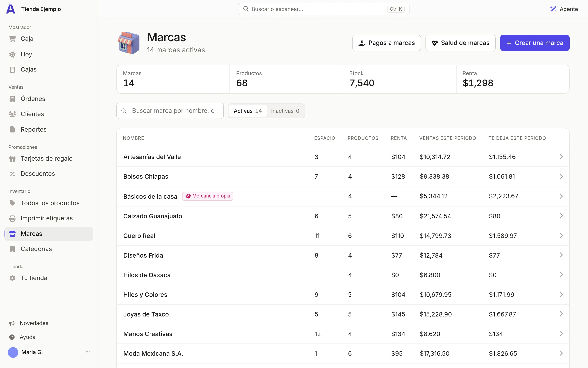
Task: Open the Todos los productos tag icon
Action: coord(12,203)
